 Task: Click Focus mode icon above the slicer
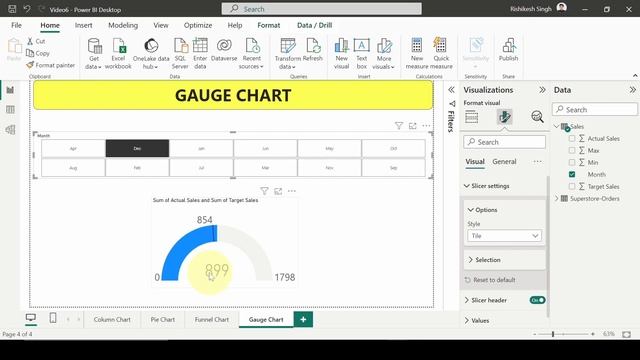[413, 126]
